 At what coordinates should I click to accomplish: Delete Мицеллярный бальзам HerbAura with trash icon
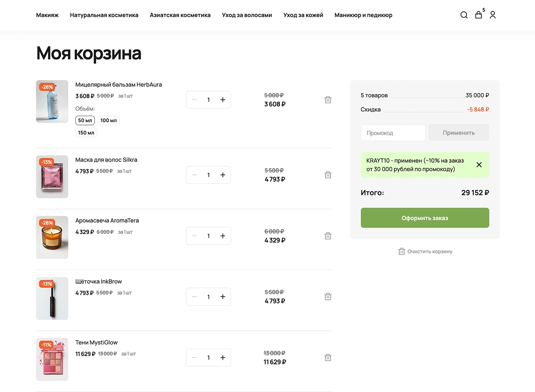point(328,100)
